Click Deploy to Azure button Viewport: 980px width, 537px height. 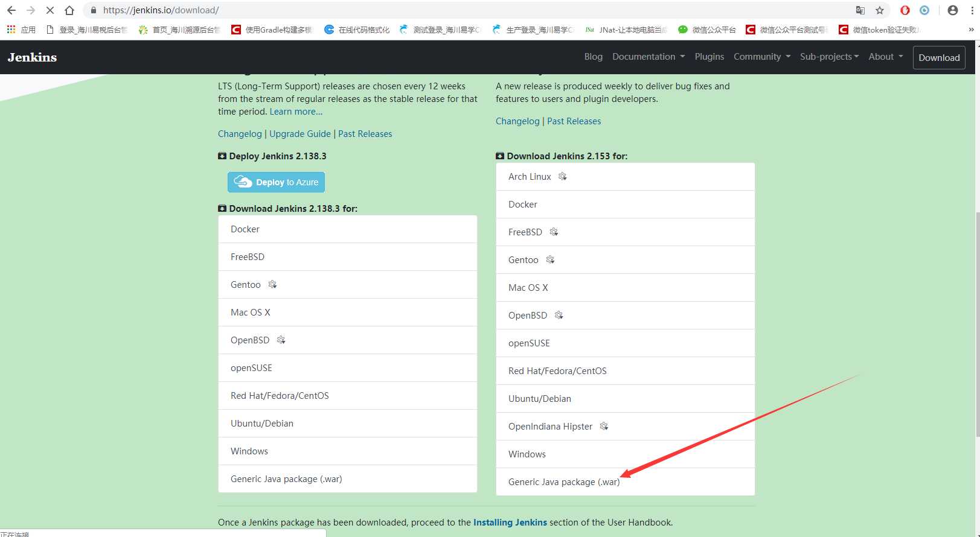click(276, 182)
